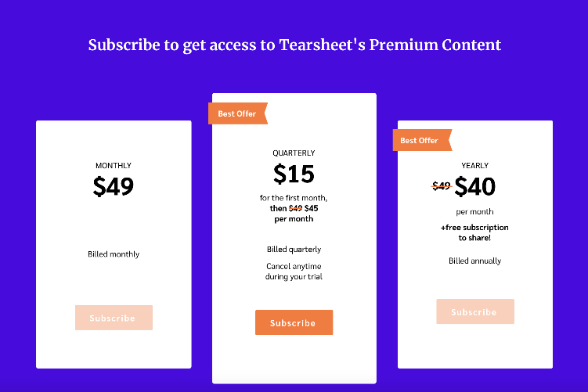Click the for the first month text
The height and width of the screenshot is (392, 588).
294,198
